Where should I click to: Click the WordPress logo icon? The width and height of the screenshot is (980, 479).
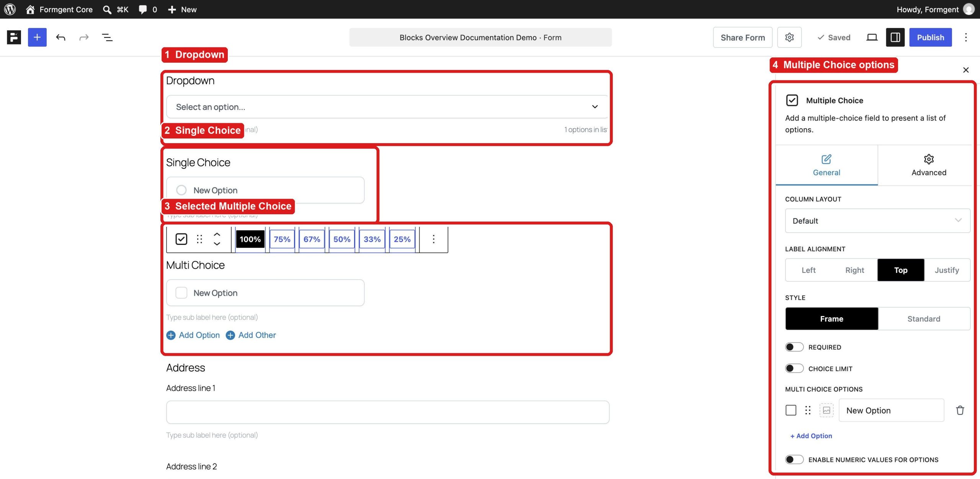10,9
